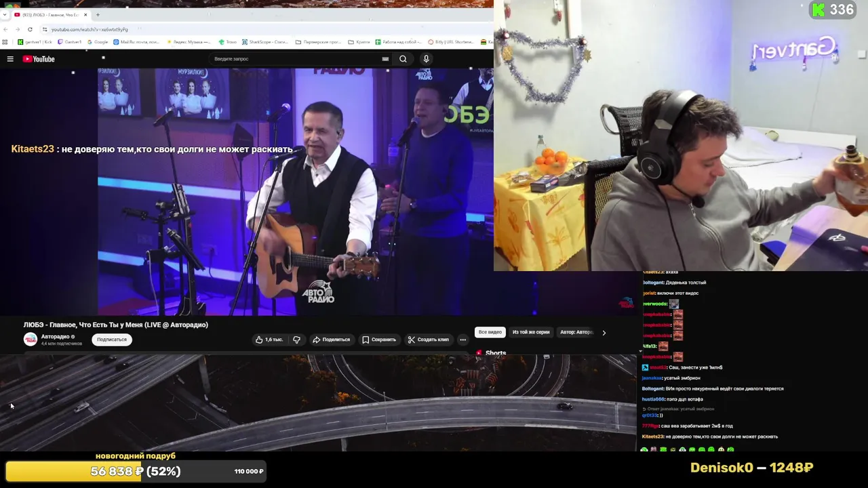Open the Яндекс Музыка bookmark
Screen dimensions: 868x488
(x=189, y=42)
